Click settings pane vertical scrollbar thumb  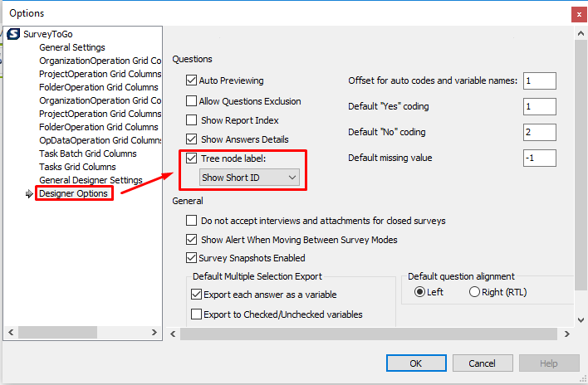581,165
